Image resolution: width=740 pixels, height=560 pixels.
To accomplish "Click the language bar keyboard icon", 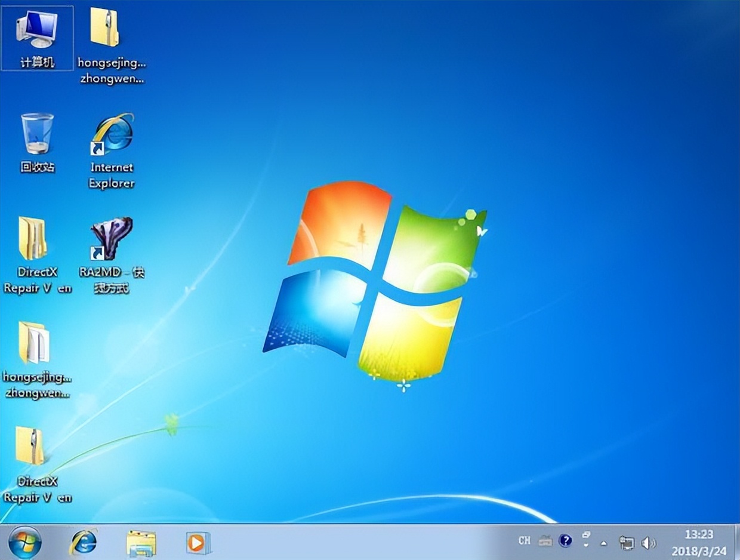I will pyautogui.click(x=545, y=541).
